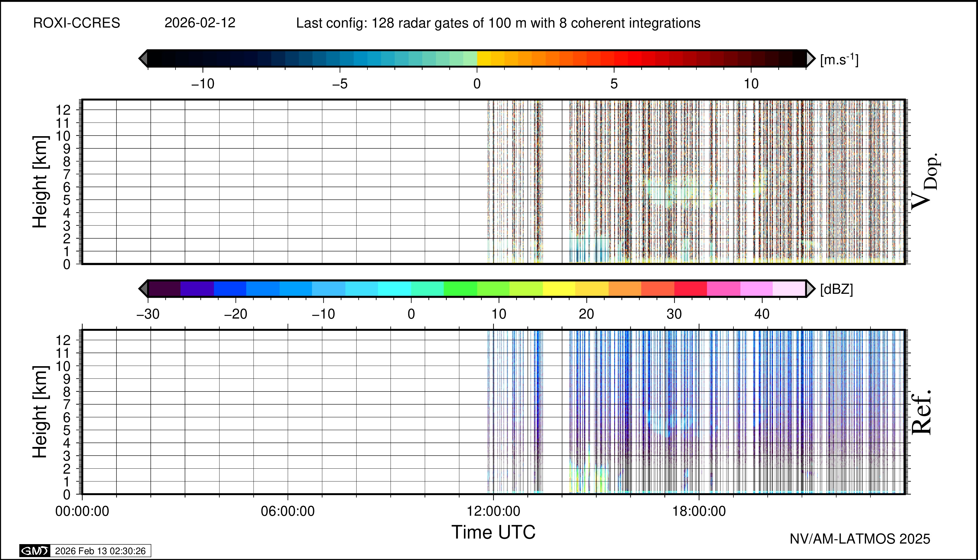
Task: Click the yellow zero-velocity colorbar segment
Action: 484,58
